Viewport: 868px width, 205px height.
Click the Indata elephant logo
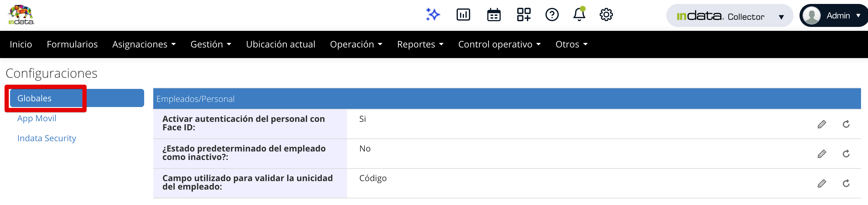coord(21,15)
